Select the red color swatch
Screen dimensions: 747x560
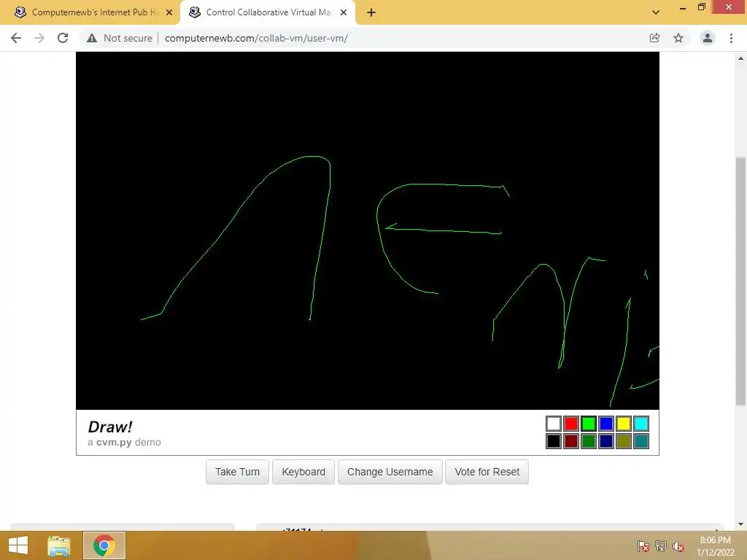(570, 424)
